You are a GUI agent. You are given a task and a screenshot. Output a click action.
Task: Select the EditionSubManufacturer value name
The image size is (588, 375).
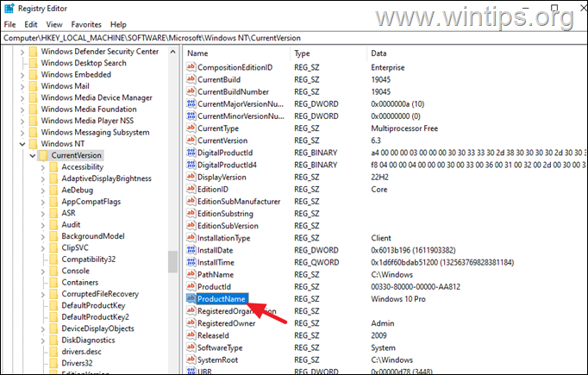click(239, 202)
